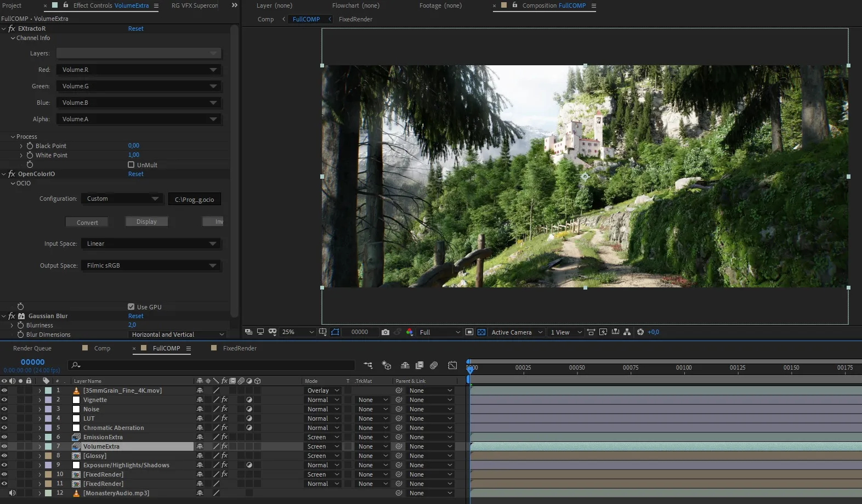Screen dimensions: 862x504
Task: Take a snapshot with the camera icon
Action: (x=385, y=332)
